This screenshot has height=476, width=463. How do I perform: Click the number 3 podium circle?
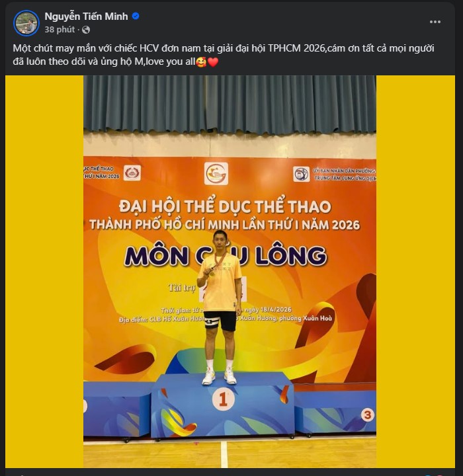point(367,415)
